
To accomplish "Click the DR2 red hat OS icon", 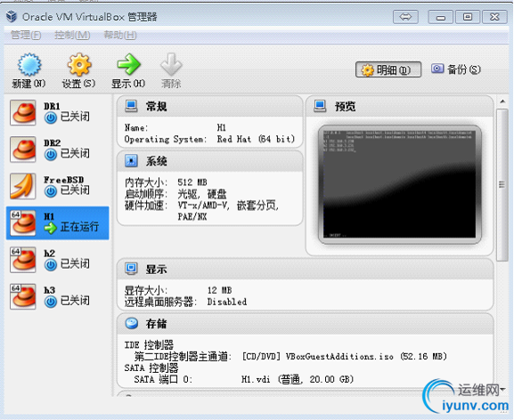I will [x=23, y=149].
